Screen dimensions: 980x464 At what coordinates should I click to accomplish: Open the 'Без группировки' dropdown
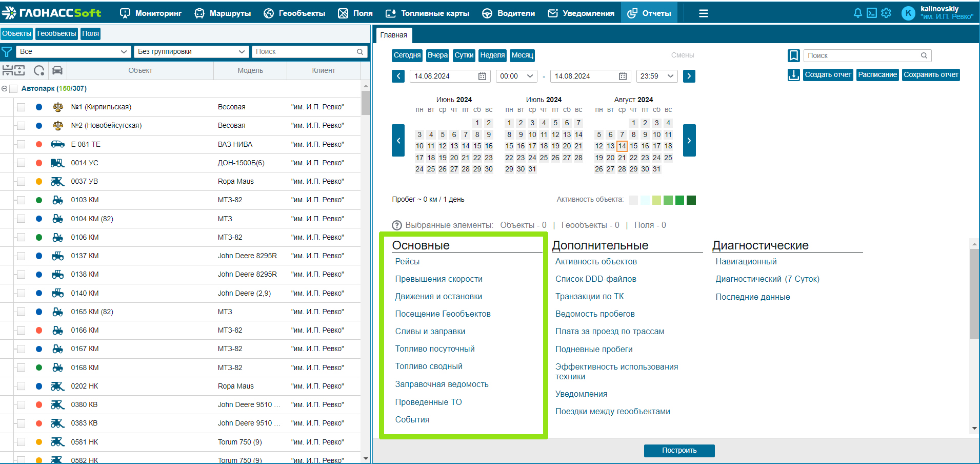pyautogui.click(x=191, y=51)
